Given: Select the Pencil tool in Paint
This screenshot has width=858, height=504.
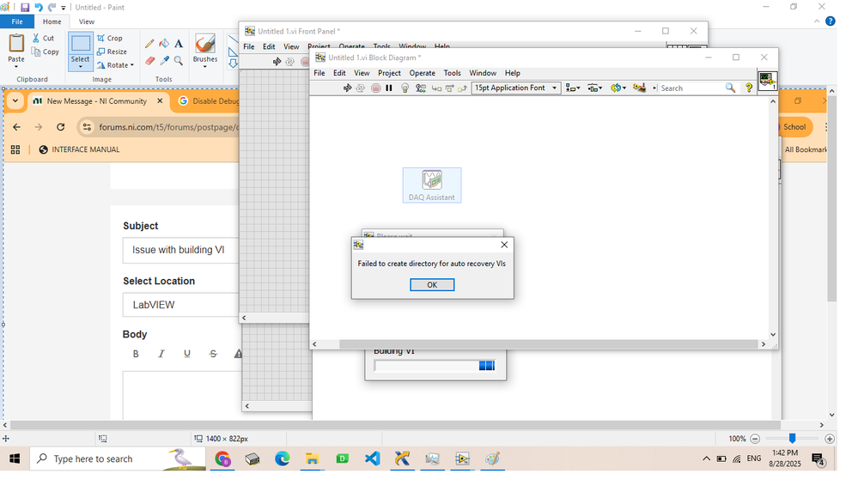Looking at the screenshot, I should (x=149, y=44).
